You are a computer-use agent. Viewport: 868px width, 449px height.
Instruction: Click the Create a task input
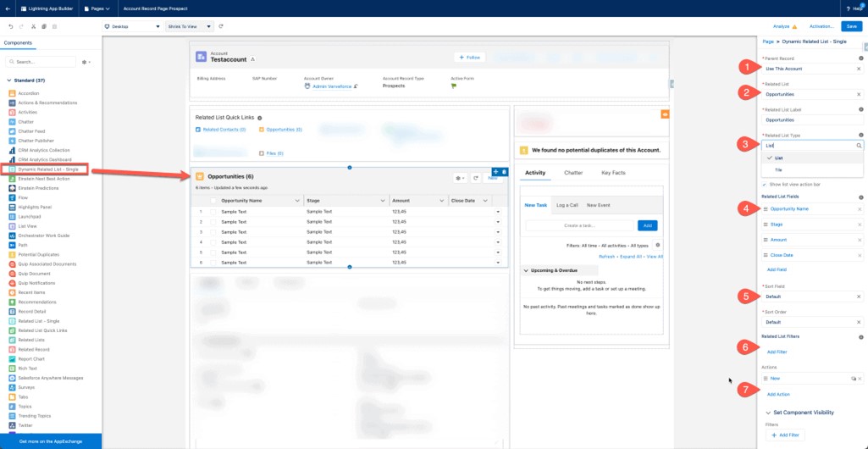click(x=579, y=225)
